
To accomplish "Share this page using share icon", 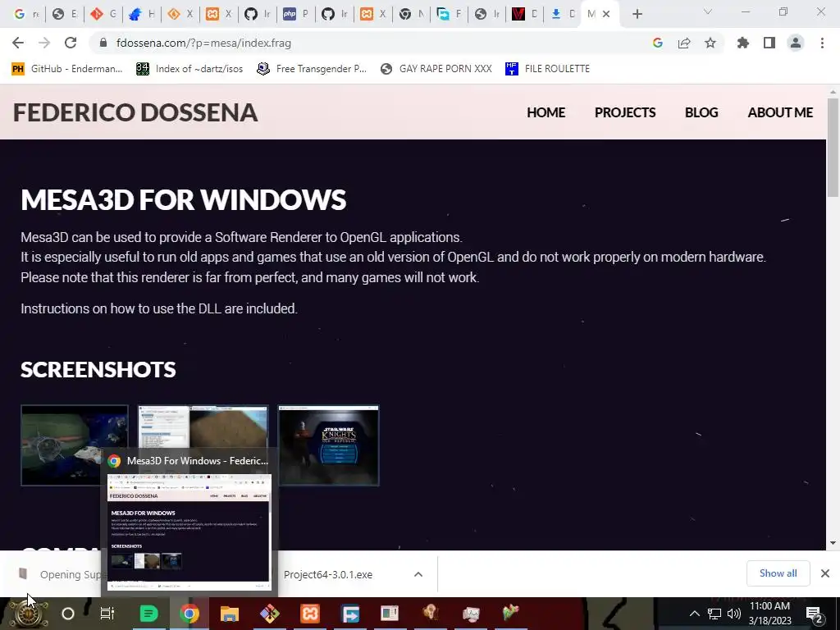I will [x=683, y=43].
